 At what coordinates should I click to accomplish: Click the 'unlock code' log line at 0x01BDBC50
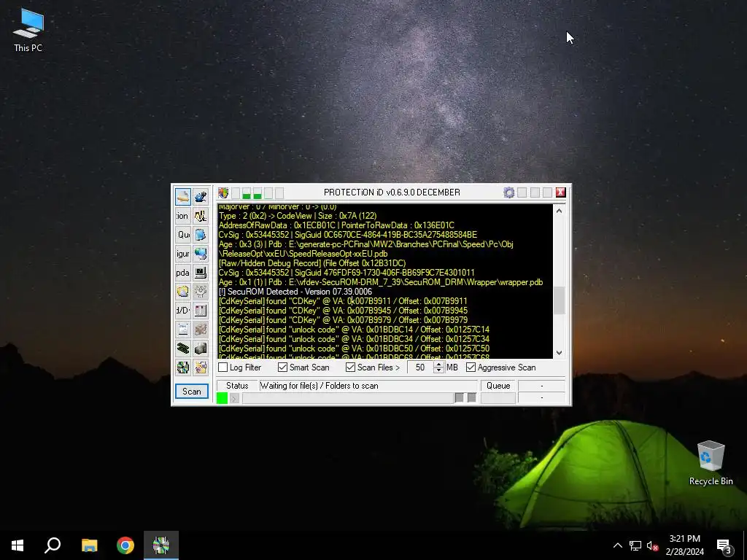354,349
